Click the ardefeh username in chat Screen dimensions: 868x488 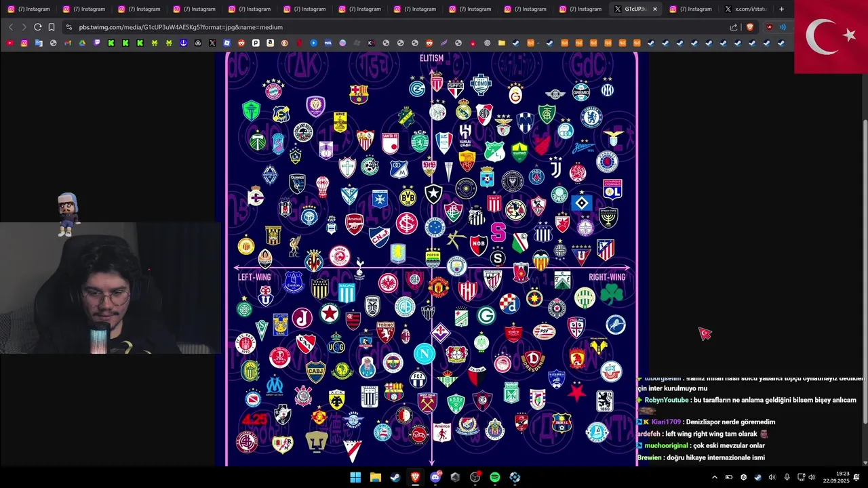click(x=648, y=434)
